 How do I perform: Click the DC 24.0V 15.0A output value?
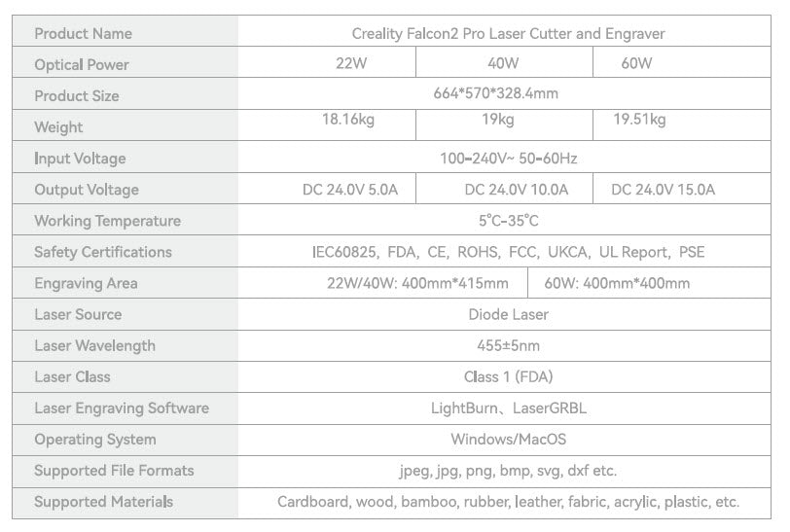(x=663, y=190)
